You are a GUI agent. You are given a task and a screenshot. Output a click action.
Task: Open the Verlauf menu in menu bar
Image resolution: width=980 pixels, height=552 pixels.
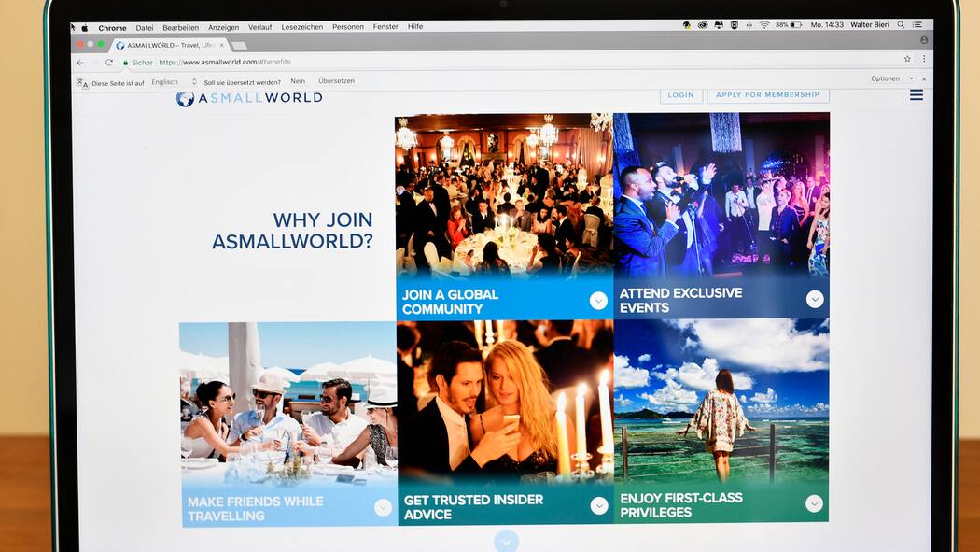[259, 27]
